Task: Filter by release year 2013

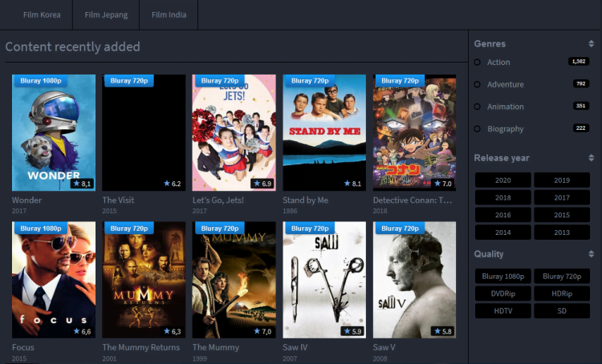Action: point(562,232)
